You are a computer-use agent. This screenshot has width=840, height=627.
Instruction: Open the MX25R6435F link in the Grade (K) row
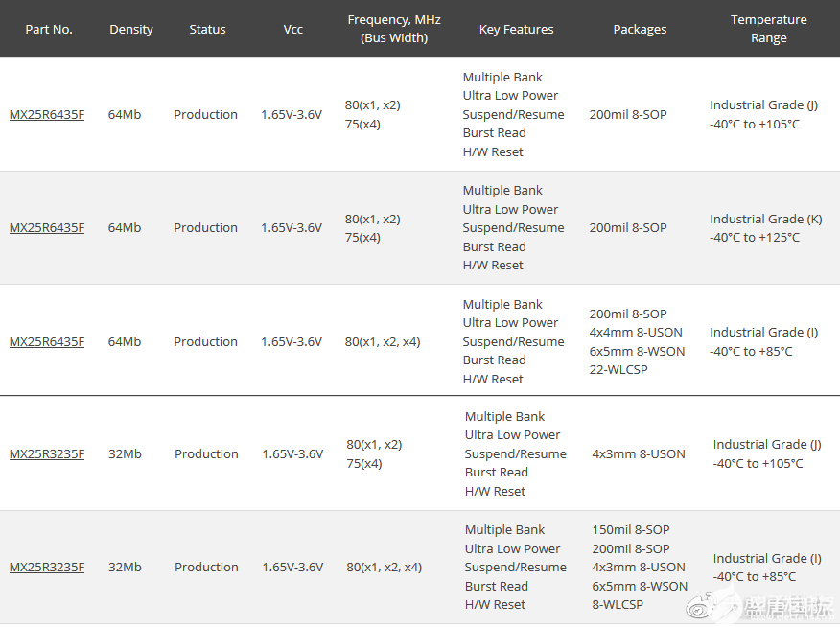coord(47,228)
